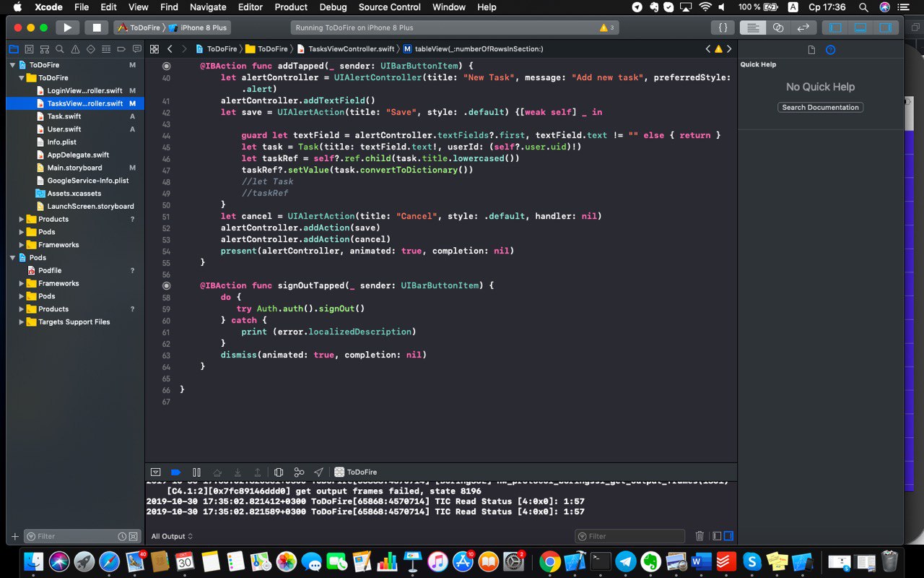The height and width of the screenshot is (578, 924).
Task: Open the Find menu
Action: [x=169, y=7]
